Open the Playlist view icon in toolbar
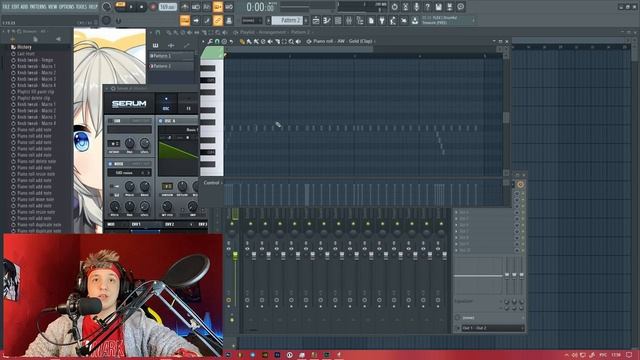Image resolution: width=640 pixels, height=360 pixels. pos(316,20)
